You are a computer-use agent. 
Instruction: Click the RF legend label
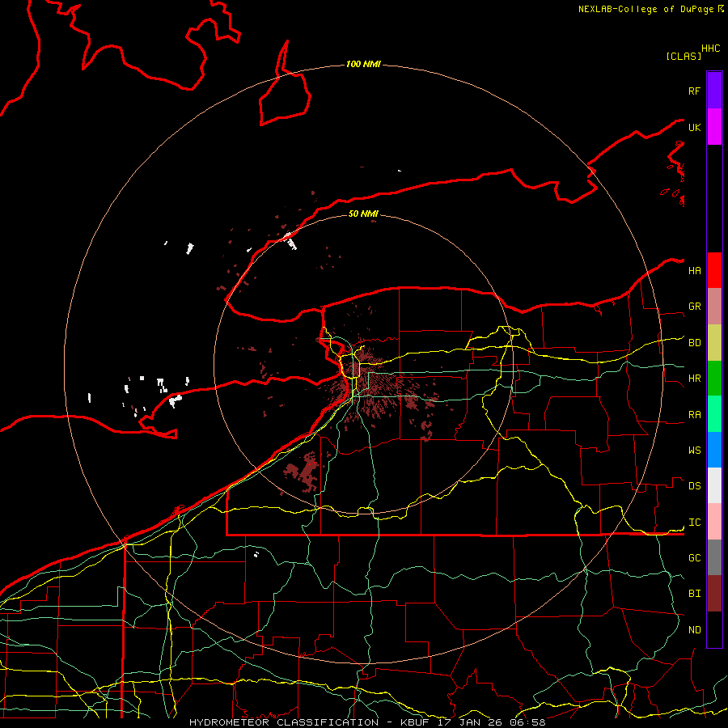click(x=694, y=91)
